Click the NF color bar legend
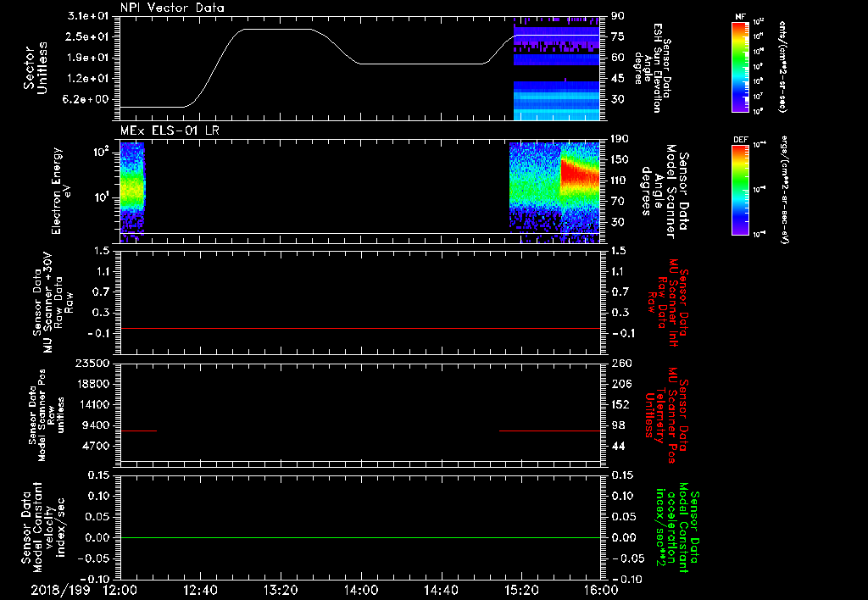This screenshot has width=868, height=600. 741,66
